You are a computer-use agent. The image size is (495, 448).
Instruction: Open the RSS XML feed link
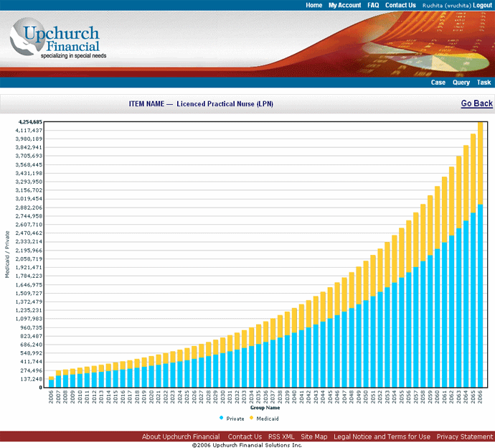point(281,437)
